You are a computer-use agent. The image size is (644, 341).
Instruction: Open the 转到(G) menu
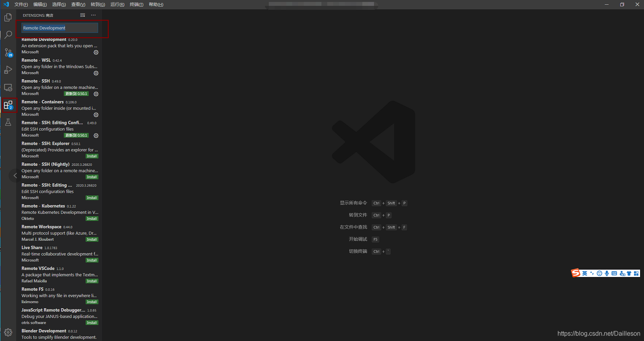tap(98, 5)
